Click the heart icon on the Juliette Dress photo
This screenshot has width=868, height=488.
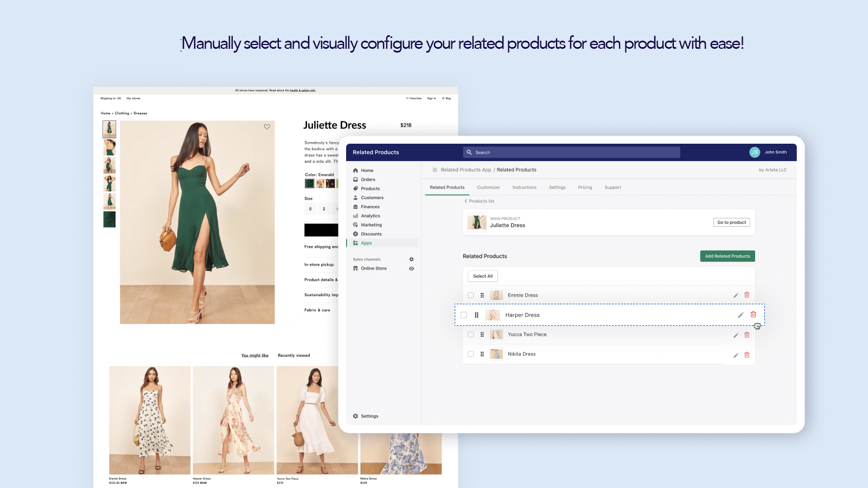point(267,127)
